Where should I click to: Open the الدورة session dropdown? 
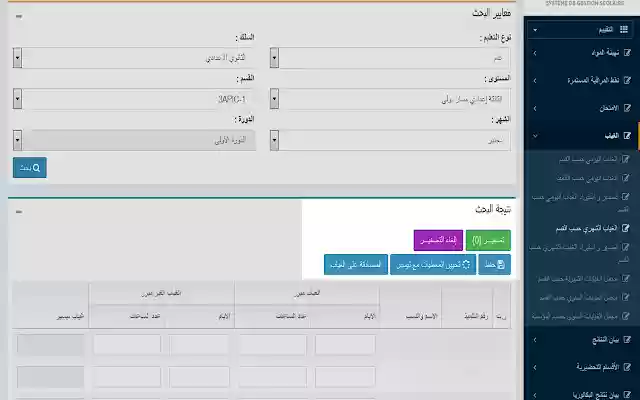(x=134, y=140)
